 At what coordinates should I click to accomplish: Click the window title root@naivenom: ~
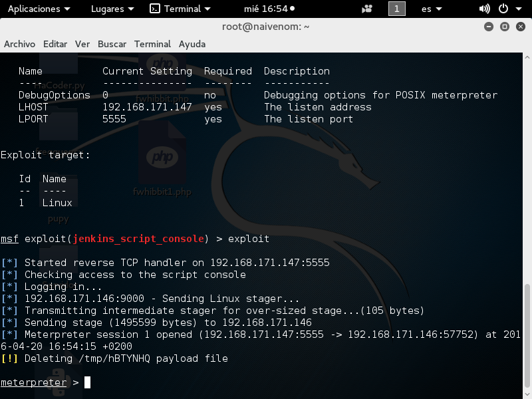[x=265, y=27]
